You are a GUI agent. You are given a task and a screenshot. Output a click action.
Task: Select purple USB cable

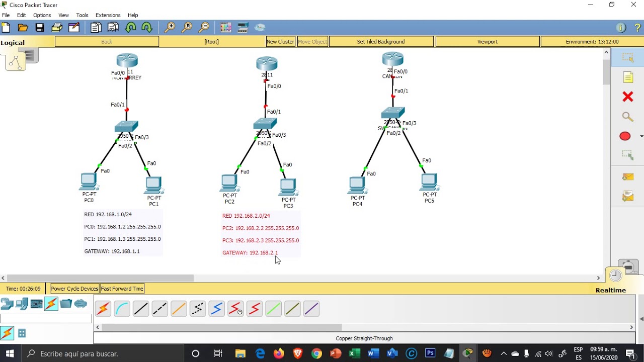point(311,309)
